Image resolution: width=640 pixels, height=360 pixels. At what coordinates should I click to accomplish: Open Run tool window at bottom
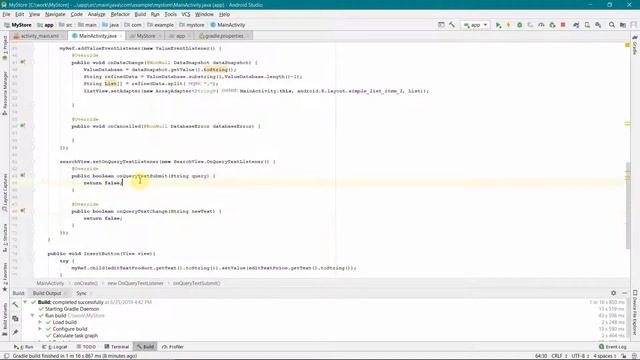[24, 347]
